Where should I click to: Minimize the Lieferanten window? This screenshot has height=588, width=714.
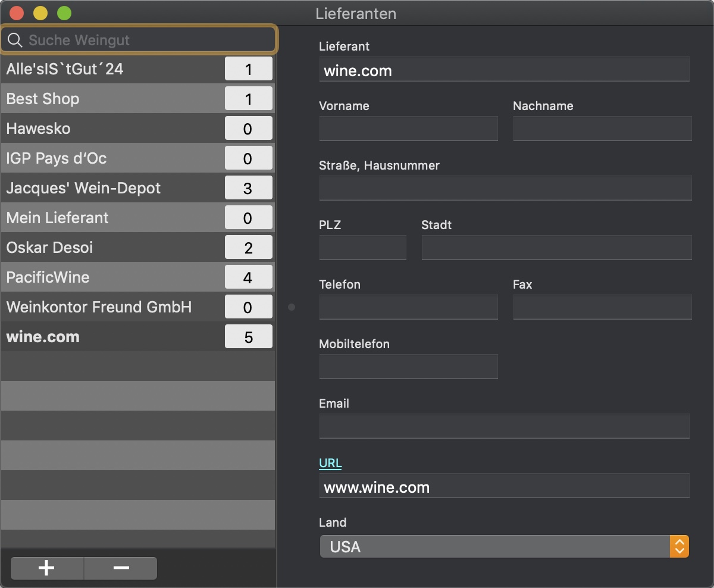pyautogui.click(x=40, y=13)
